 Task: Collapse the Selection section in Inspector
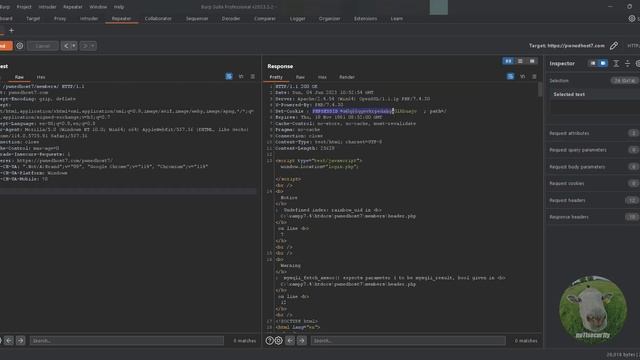click(593, 80)
